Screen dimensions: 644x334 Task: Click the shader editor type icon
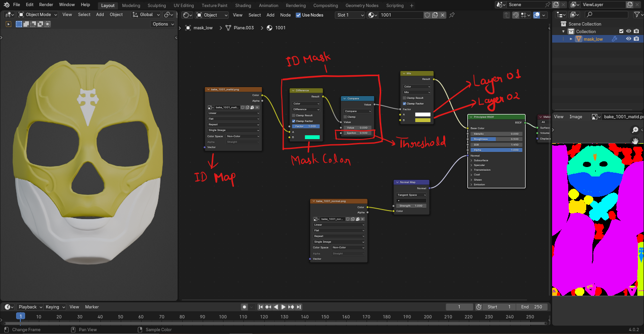pos(188,15)
